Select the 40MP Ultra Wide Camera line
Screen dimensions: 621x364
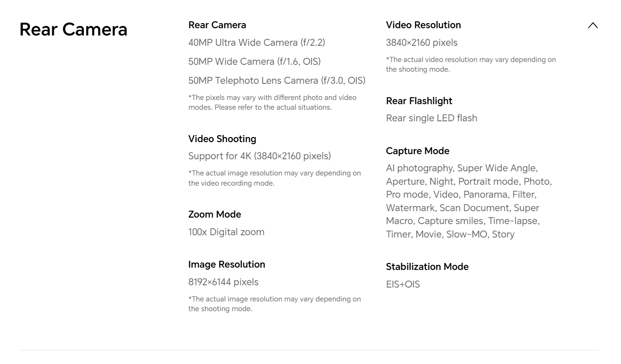256,43
